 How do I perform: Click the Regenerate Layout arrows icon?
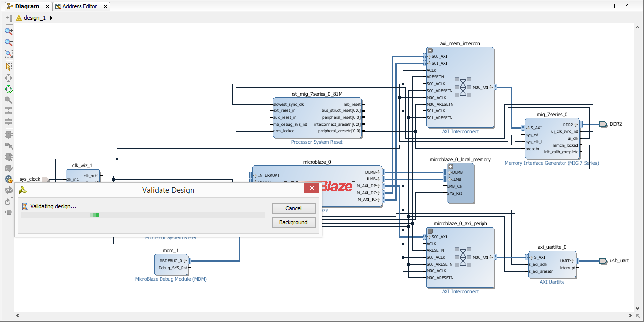(8, 191)
